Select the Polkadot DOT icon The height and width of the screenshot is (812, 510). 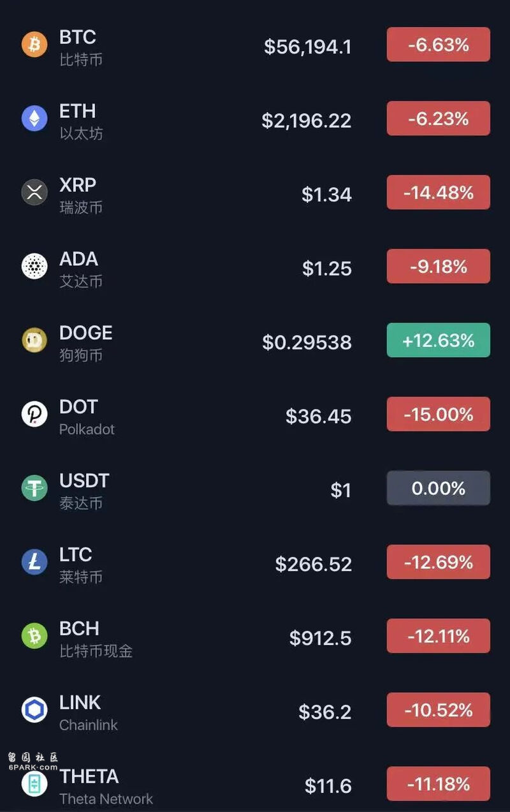point(34,414)
